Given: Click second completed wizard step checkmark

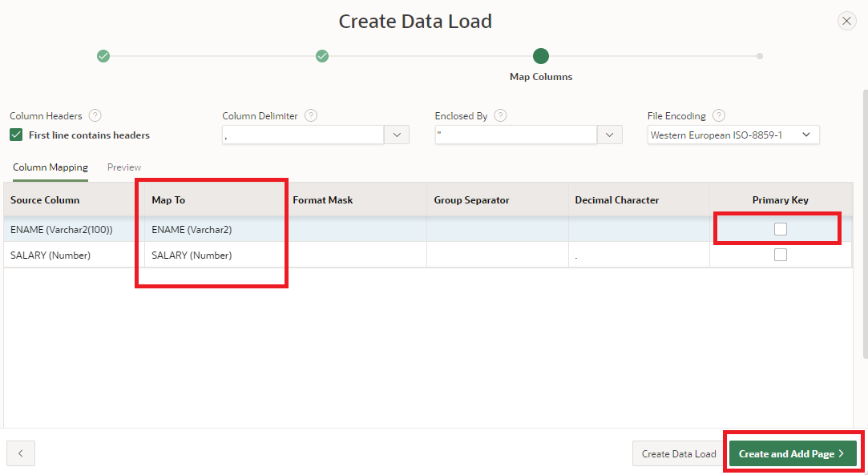Looking at the screenshot, I should point(322,56).
